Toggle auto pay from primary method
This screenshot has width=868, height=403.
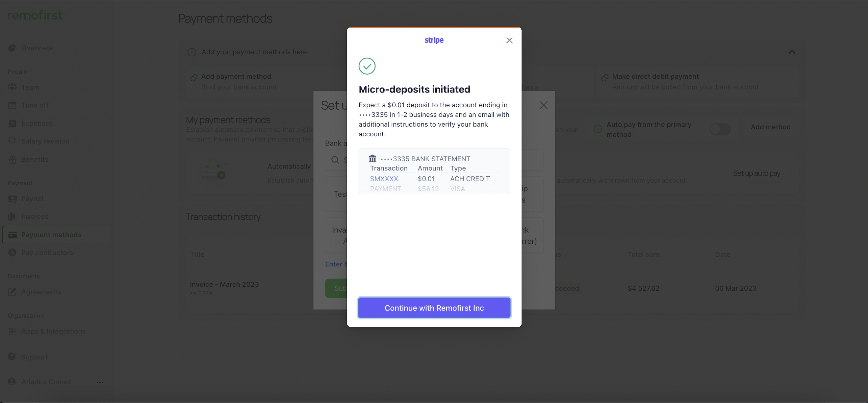click(x=720, y=129)
